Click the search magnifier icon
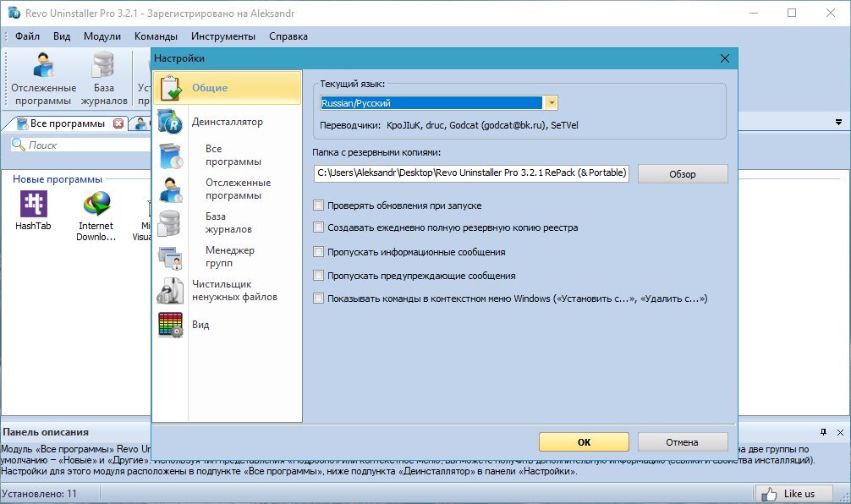Screen dimensions: 851x504 [x=19, y=145]
